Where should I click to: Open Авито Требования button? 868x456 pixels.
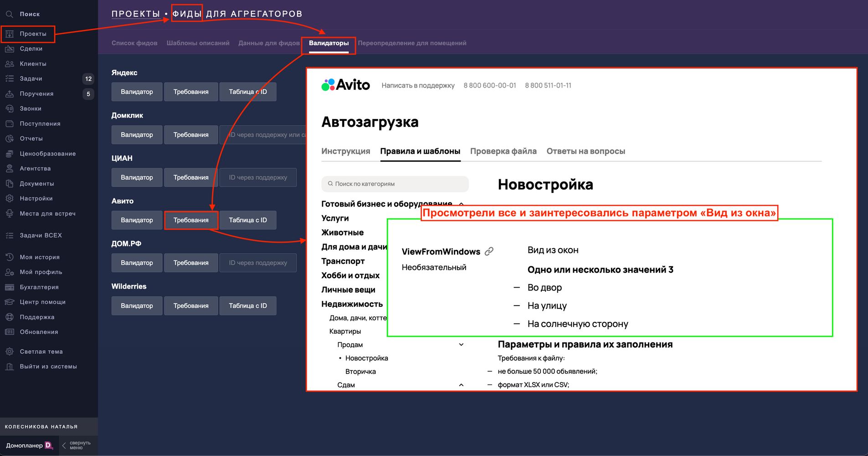(x=191, y=220)
